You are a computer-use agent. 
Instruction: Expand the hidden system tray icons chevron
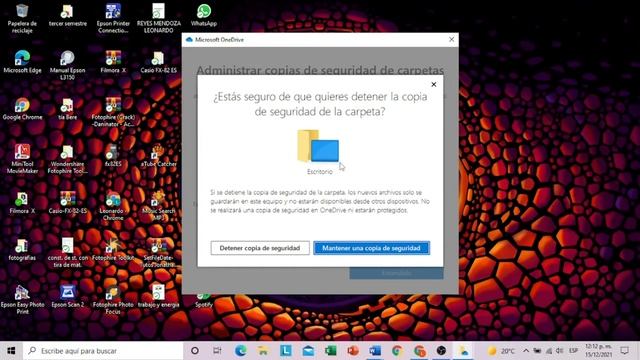tap(526, 351)
